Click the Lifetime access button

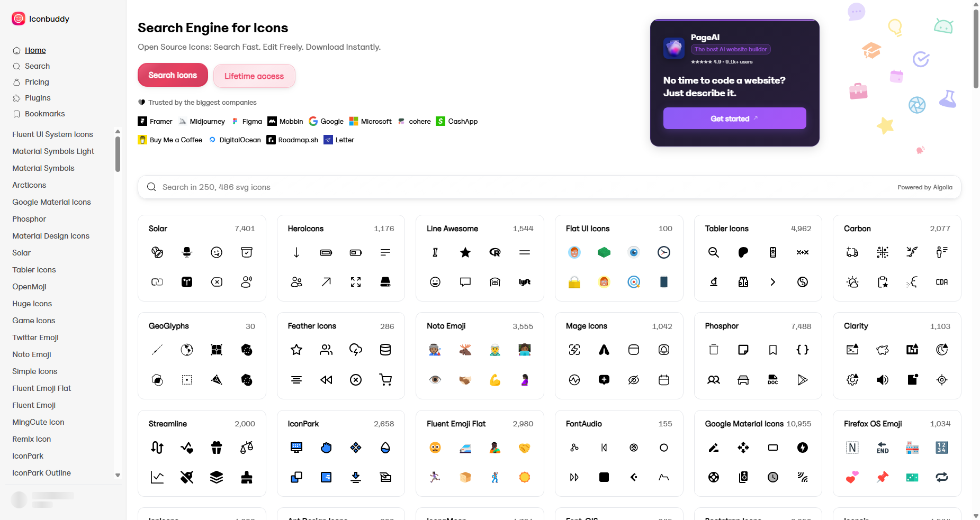click(254, 76)
